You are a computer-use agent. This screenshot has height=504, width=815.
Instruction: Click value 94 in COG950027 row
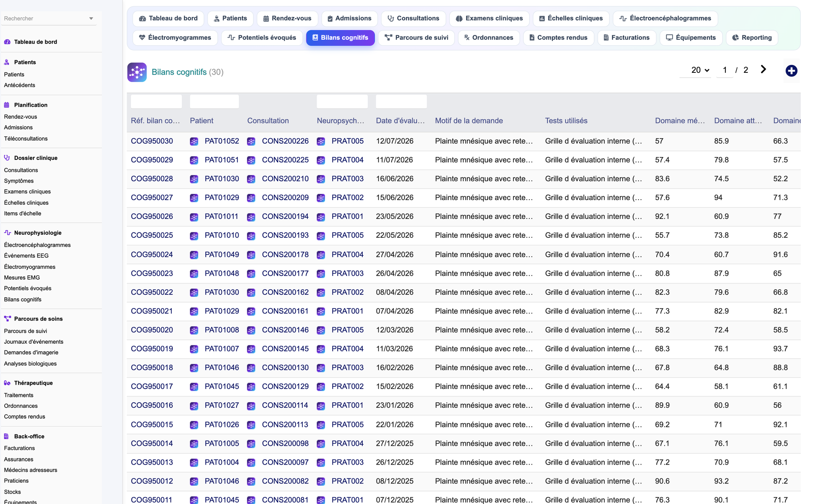click(718, 198)
